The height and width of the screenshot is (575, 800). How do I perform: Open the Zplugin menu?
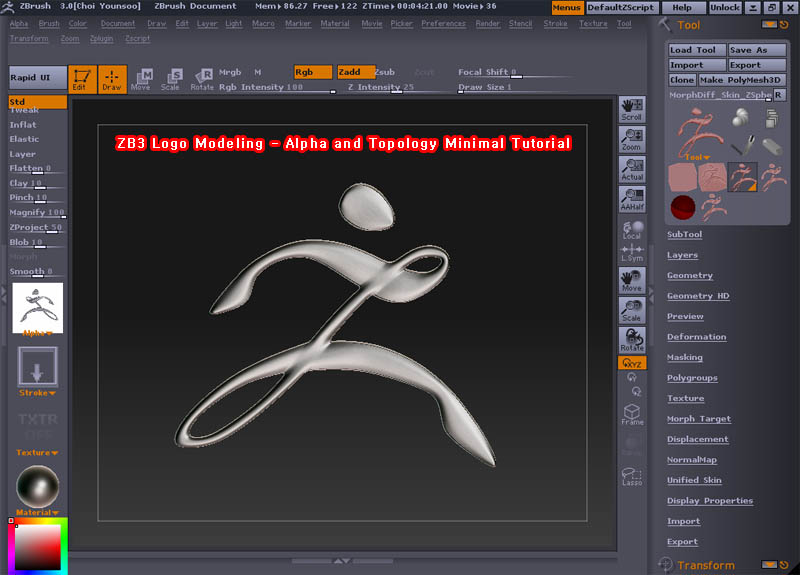101,38
